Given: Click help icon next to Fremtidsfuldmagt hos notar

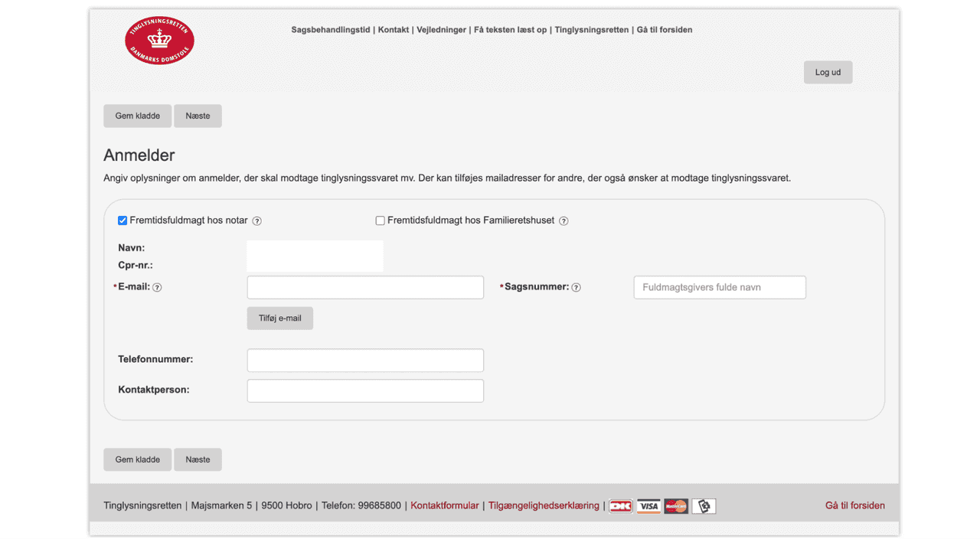Looking at the screenshot, I should tap(257, 221).
